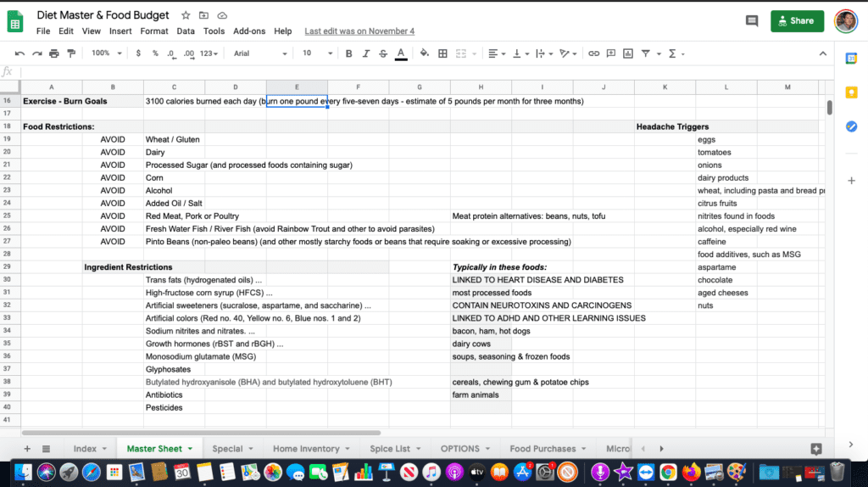Open the Master Sheet tab dropdown arrow
Screen dimensions: 868x487
pyautogui.click(x=191, y=449)
